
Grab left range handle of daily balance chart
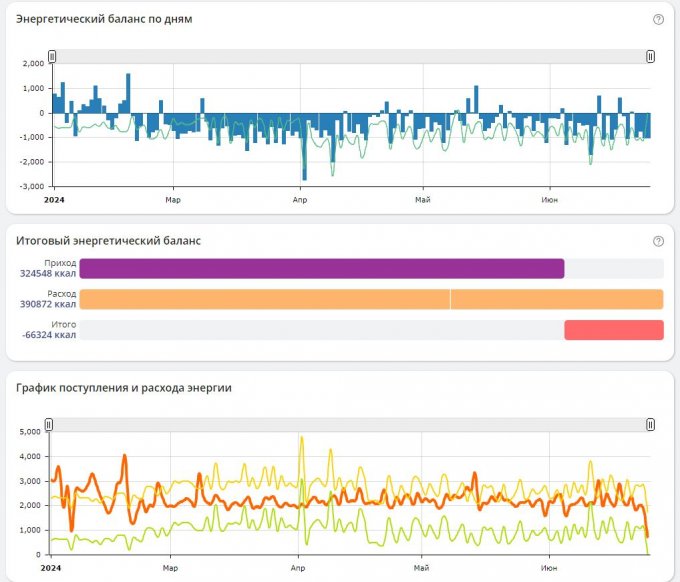point(52,57)
